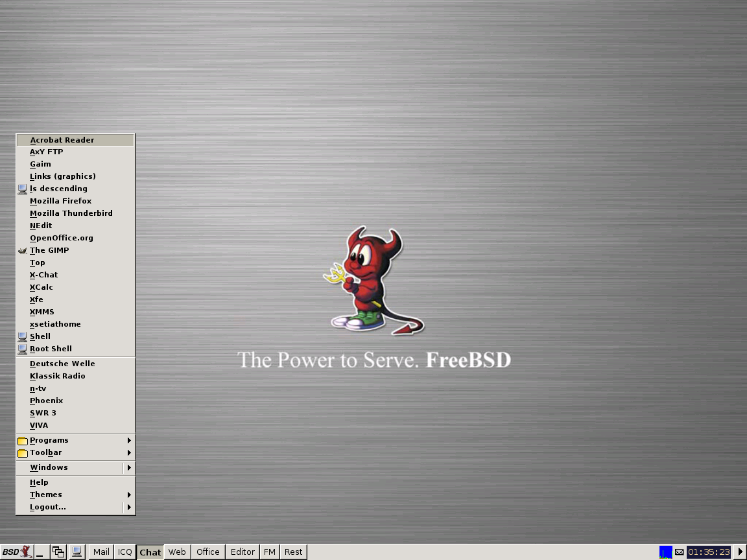
Task: Switch to the Web workspace
Action: pos(177,552)
